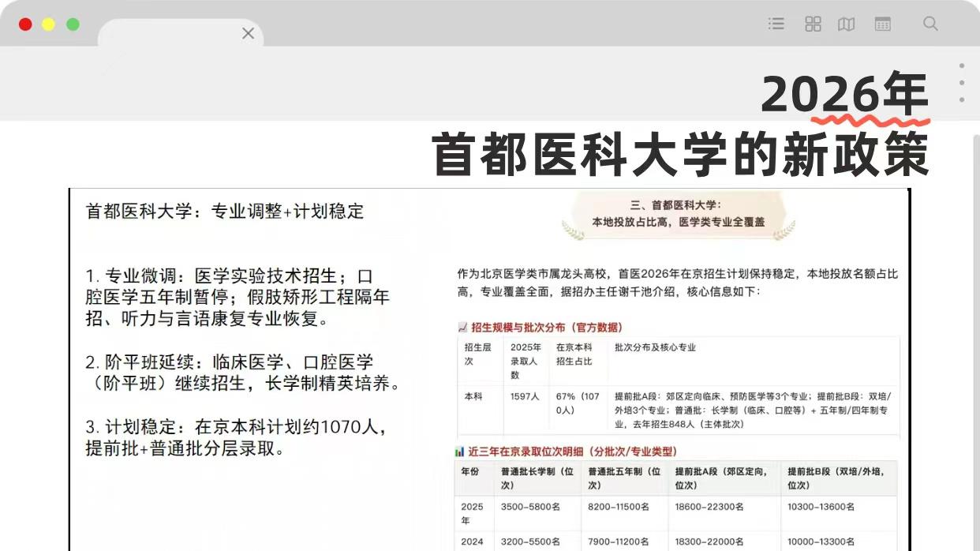Click the 2025年 cell in 年份 column
The height and width of the screenshot is (551, 980).
tap(473, 513)
